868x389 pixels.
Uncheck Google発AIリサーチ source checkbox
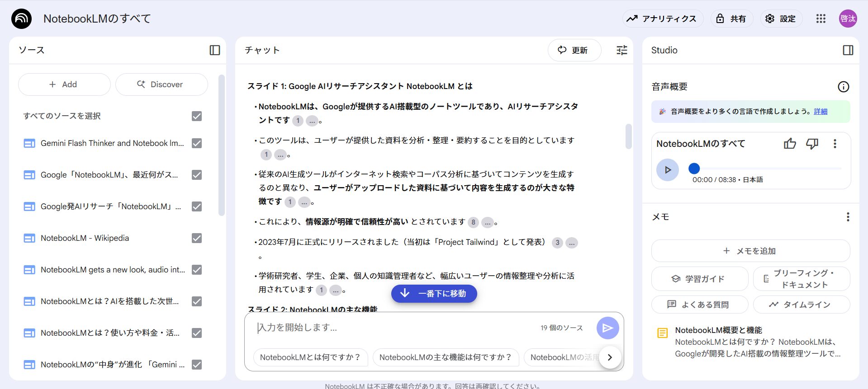(197, 206)
